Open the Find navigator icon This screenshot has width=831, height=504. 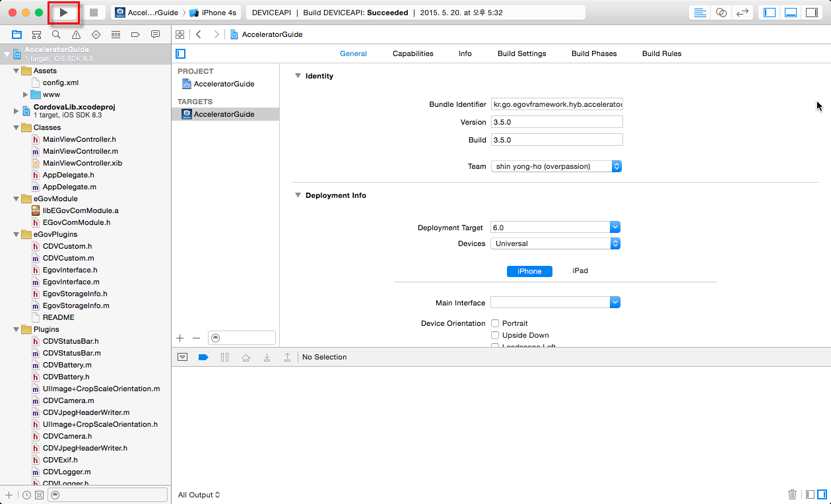(57, 34)
